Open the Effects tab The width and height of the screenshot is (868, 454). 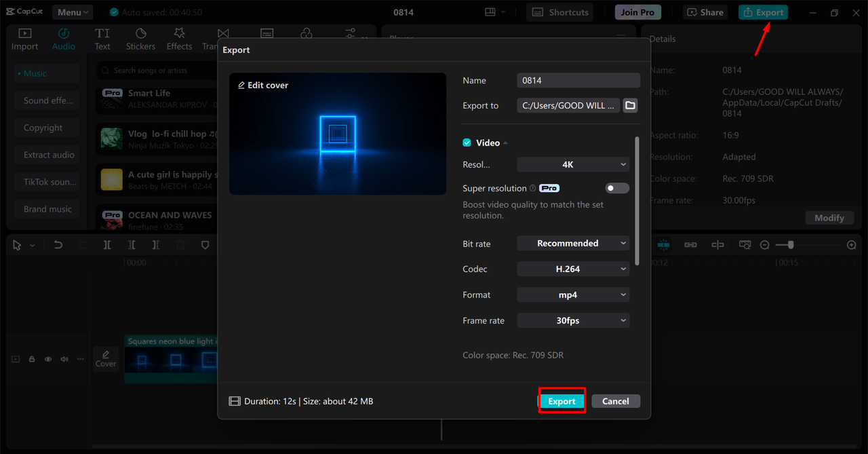(179, 39)
